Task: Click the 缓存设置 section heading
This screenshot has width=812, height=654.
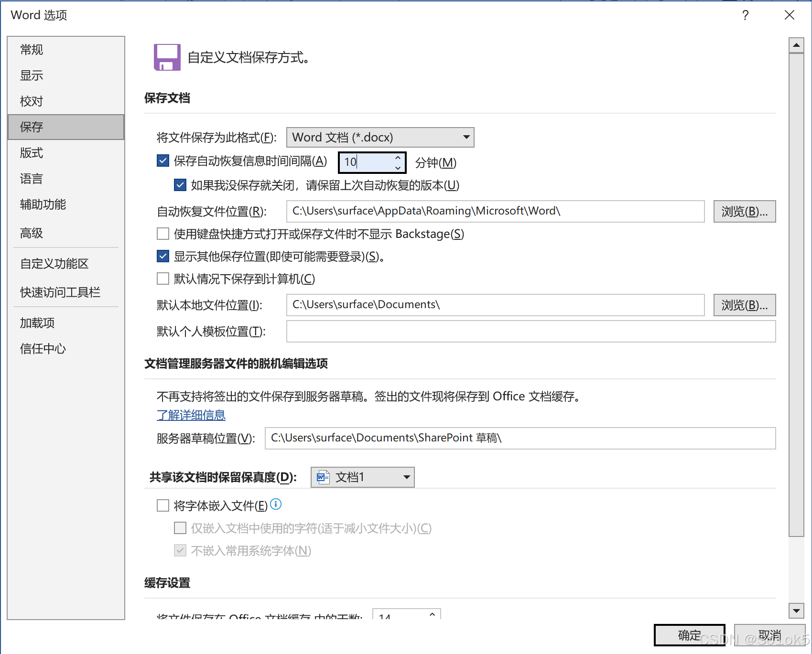Action: [167, 583]
